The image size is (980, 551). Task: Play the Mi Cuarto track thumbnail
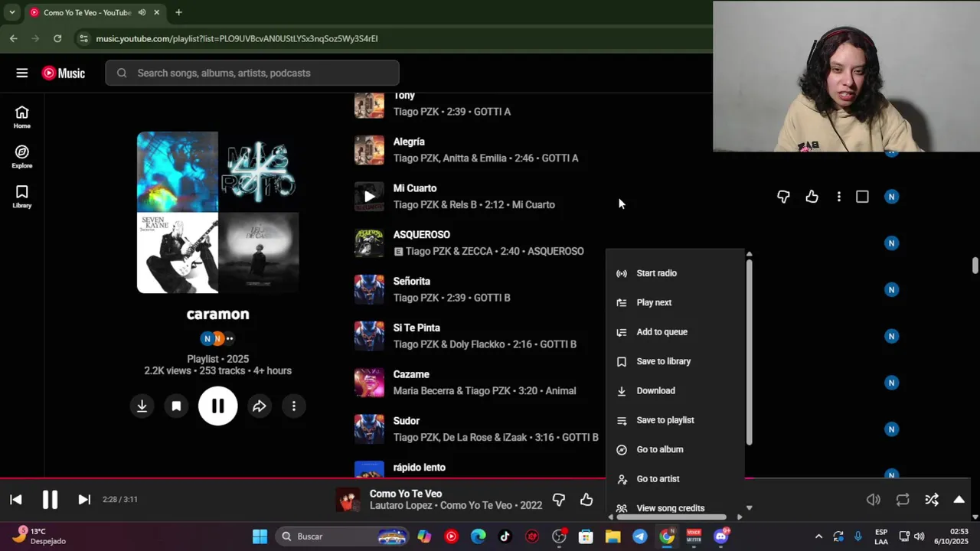(x=369, y=197)
